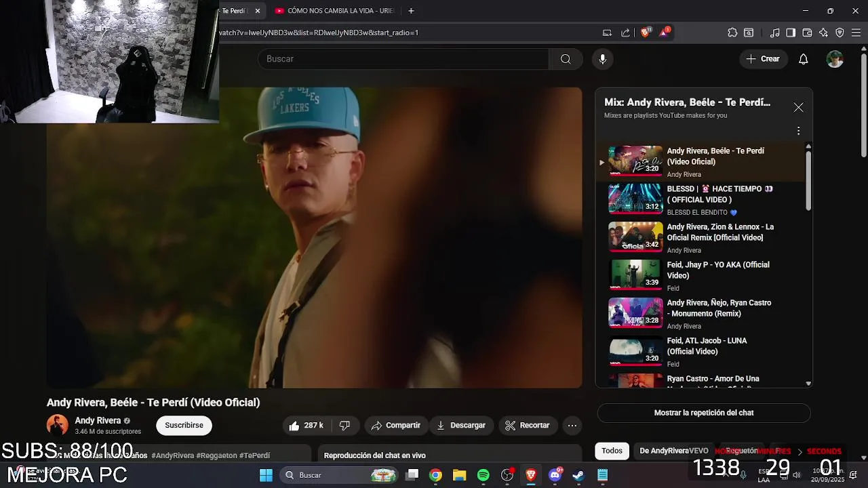Open Brave Rewards triangle icon

(x=664, y=33)
